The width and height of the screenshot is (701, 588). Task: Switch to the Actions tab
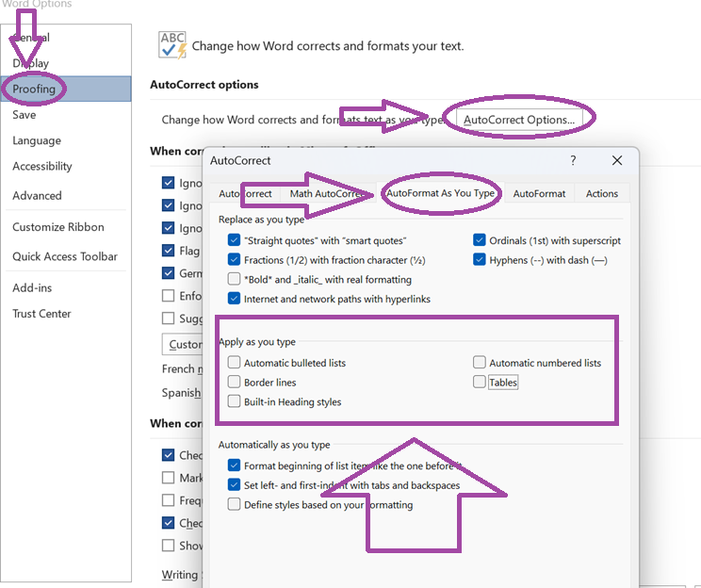[602, 193]
